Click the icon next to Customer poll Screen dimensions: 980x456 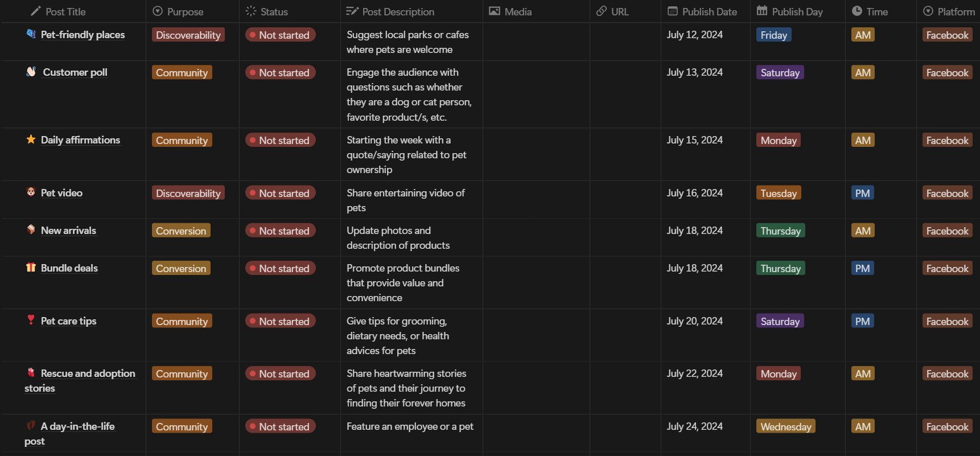(x=31, y=72)
